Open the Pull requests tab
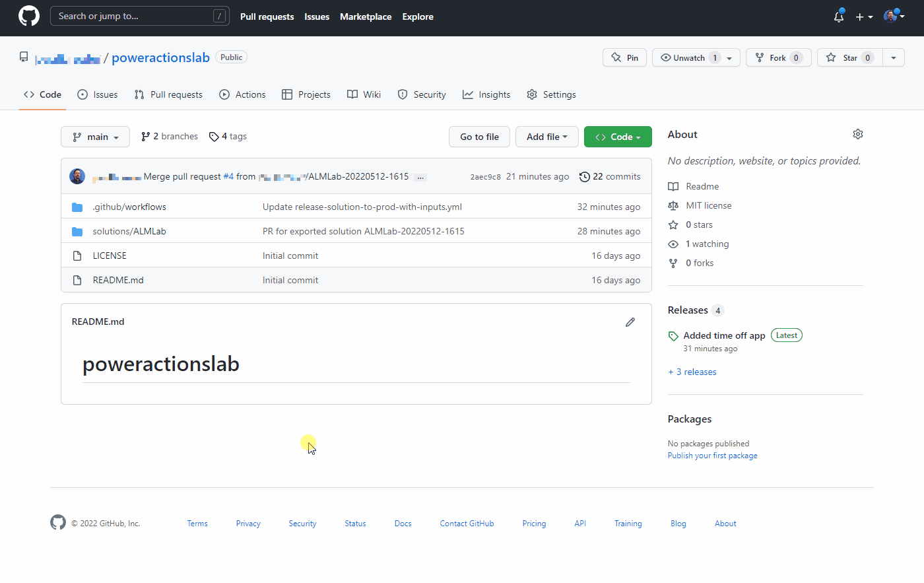Image resolution: width=924 pixels, height=583 pixels. pyautogui.click(x=168, y=94)
